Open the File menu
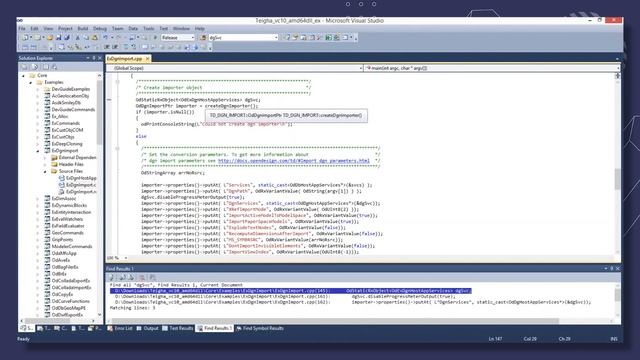 coord(22,29)
